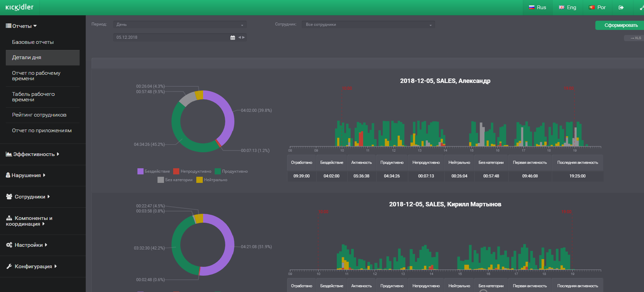644x292 pixels.
Task: Click the Настройки gears icon
Action: [x=9, y=245]
